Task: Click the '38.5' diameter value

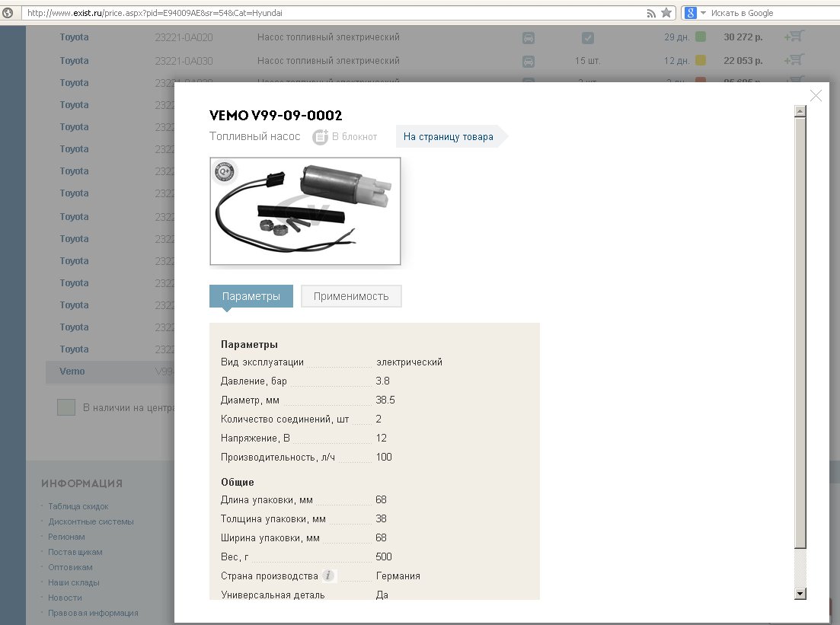Action: 385,400
